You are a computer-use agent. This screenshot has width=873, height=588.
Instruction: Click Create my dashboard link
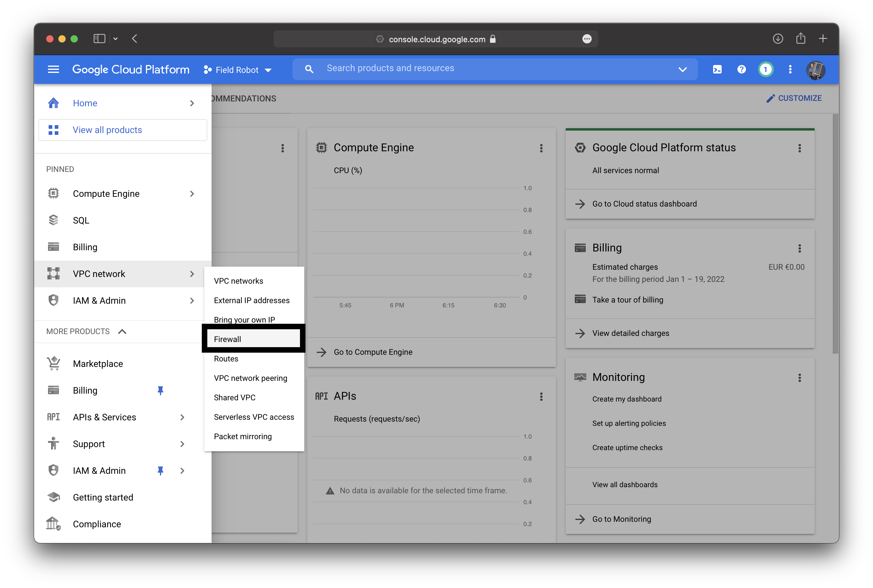tap(627, 399)
